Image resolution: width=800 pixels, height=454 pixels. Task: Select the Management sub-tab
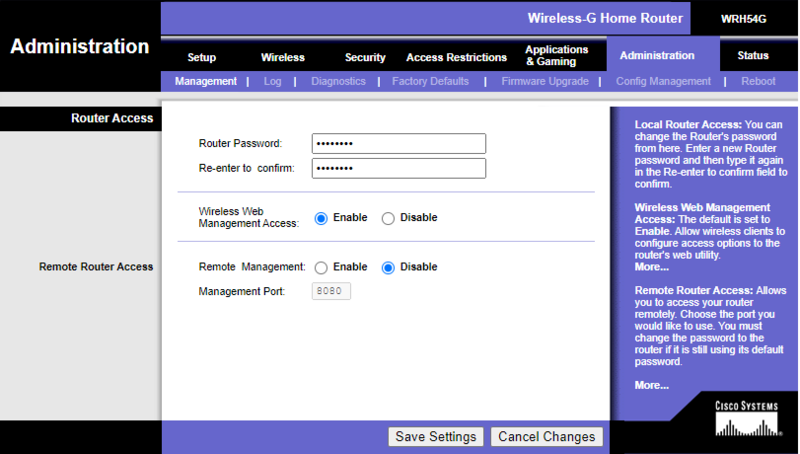pyautogui.click(x=206, y=81)
